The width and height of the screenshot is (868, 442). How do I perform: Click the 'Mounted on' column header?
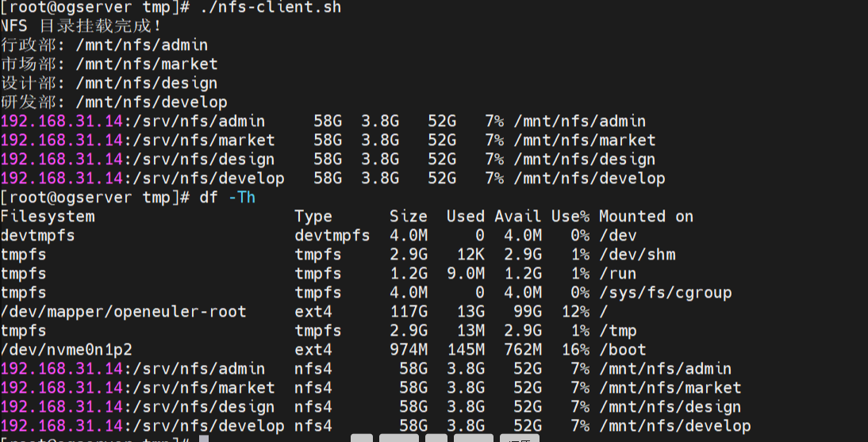pos(646,216)
